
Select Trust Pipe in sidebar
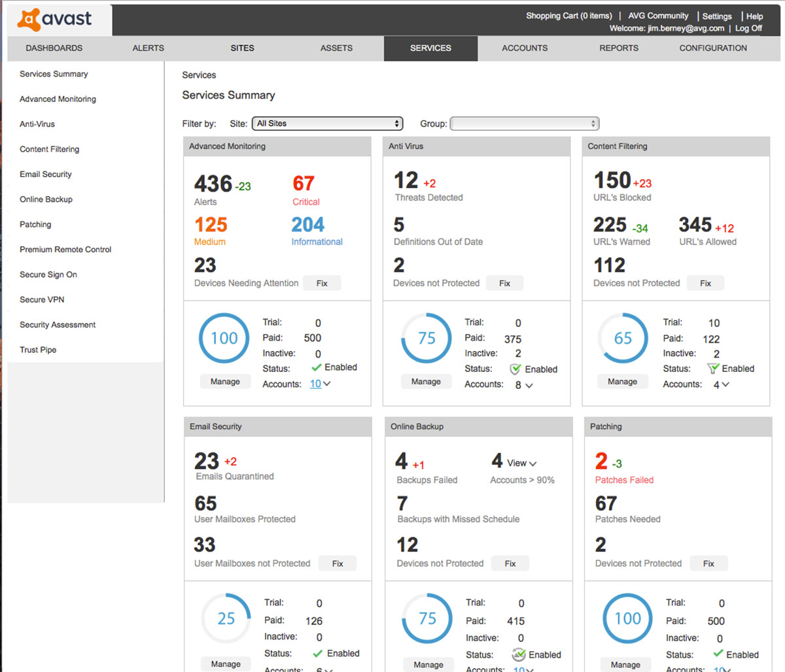pos(38,350)
